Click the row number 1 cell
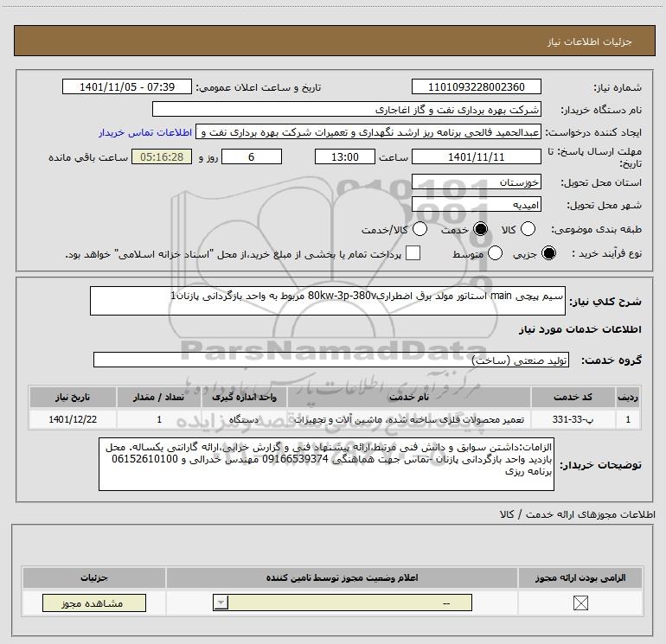 (628, 419)
